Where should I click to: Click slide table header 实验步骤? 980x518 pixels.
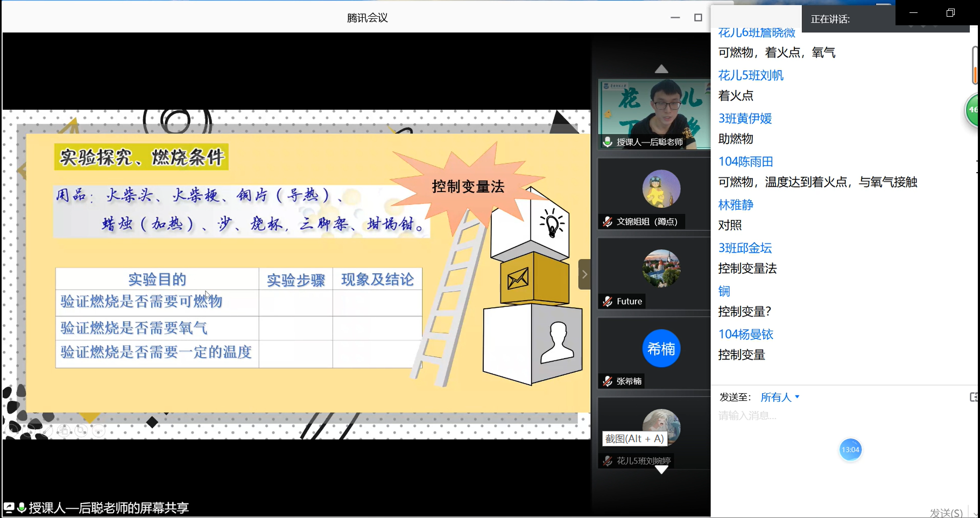pyautogui.click(x=295, y=280)
